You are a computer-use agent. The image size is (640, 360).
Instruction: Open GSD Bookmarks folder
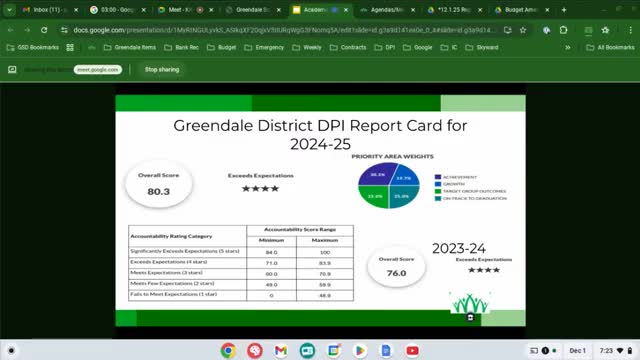point(33,48)
